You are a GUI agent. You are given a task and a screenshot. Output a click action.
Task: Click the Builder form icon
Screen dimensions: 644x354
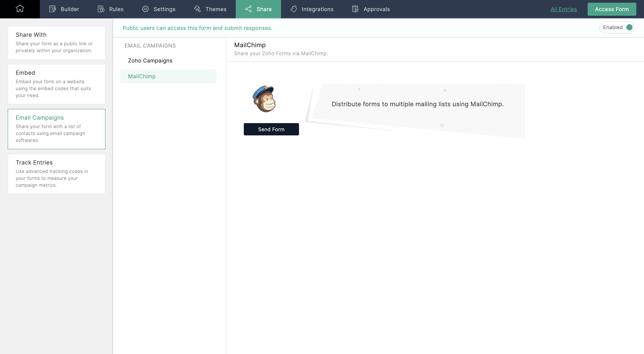click(x=53, y=9)
